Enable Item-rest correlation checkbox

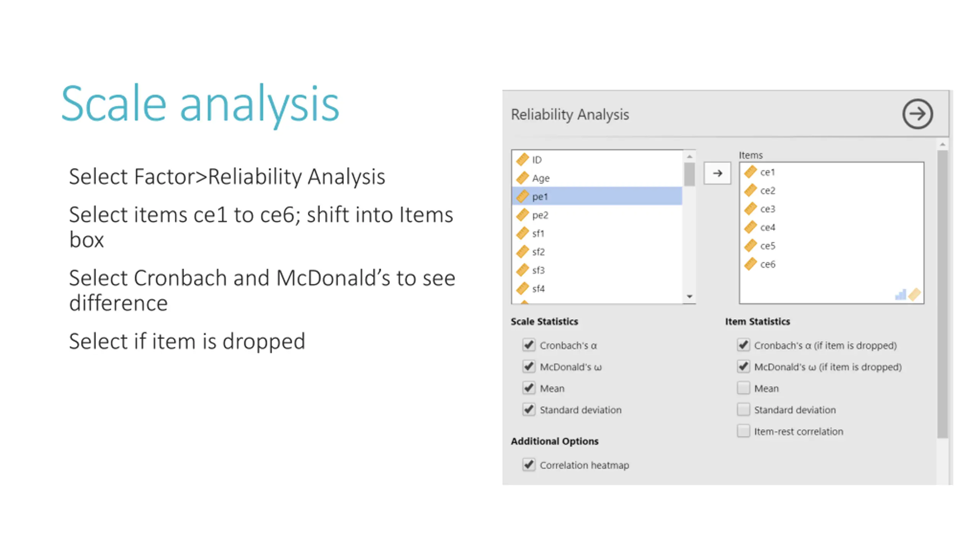pos(743,431)
